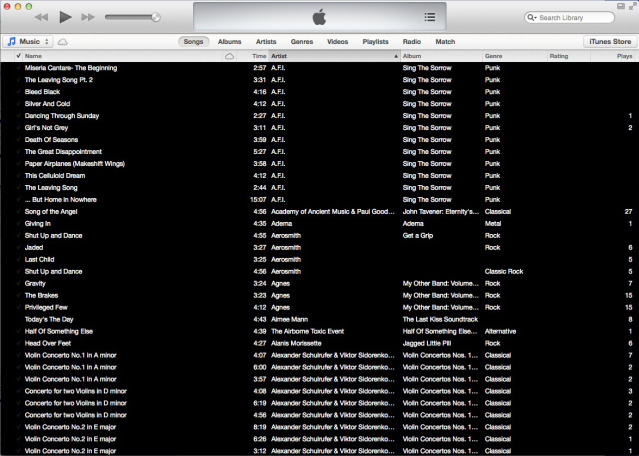Toggle the Giving In song checkbox

click(x=18, y=223)
